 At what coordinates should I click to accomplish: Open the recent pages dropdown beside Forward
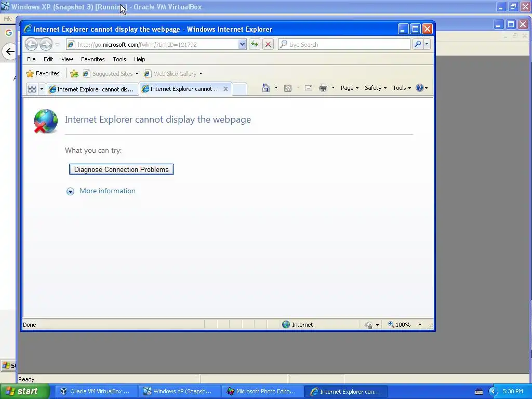point(57,45)
